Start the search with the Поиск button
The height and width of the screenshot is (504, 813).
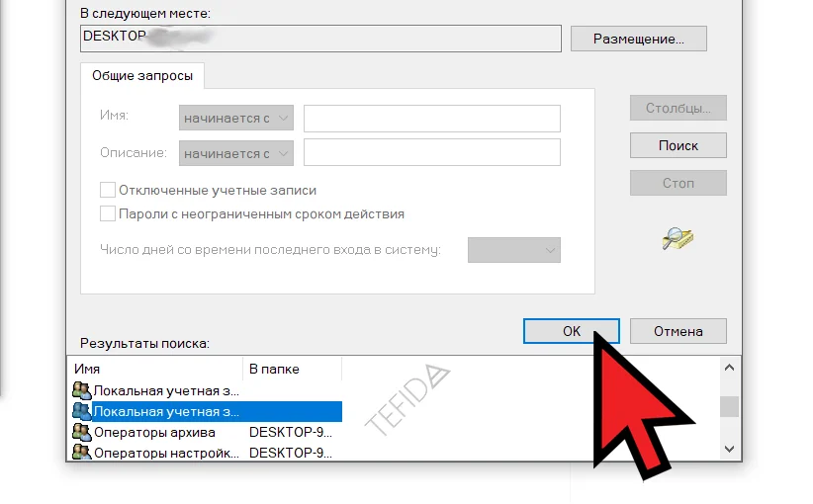pos(678,145)
